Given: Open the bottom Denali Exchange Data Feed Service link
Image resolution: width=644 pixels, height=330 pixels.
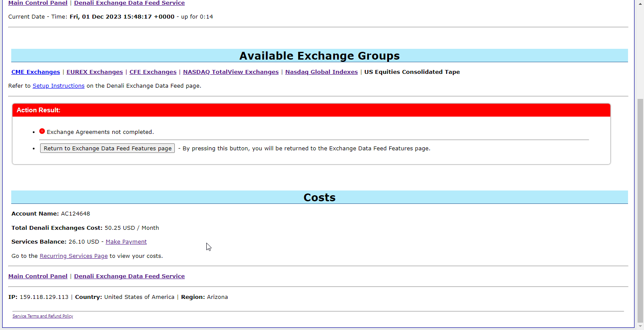Looking at the screenshot, I should click(x=129, y=276).
